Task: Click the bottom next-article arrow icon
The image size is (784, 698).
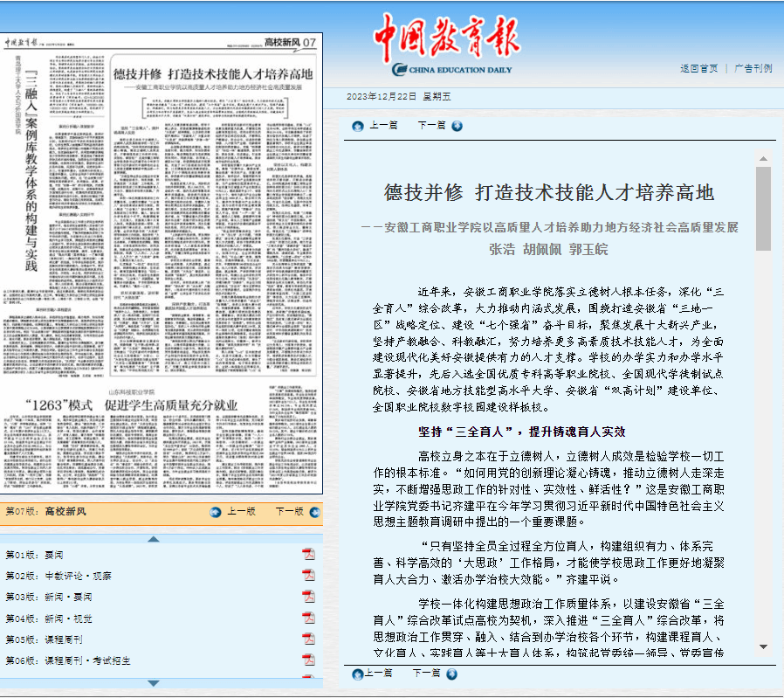Action: click(x=452, y=674)
